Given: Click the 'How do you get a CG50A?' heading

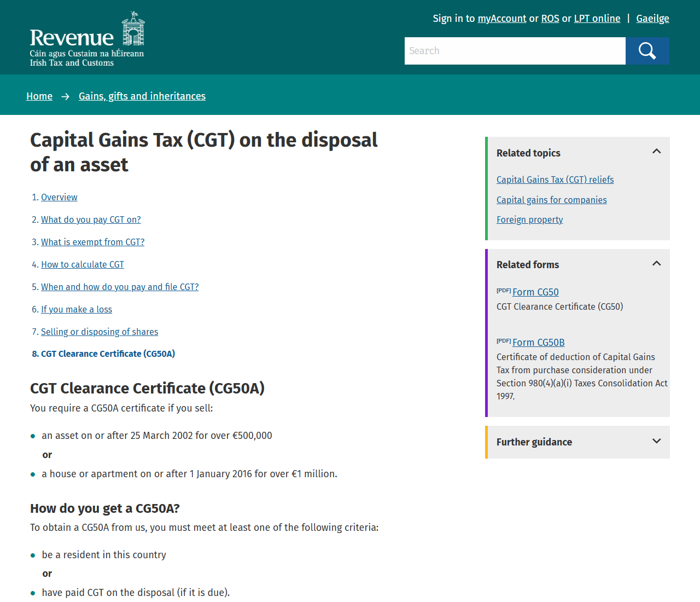Looking at the screenshot, I should 105,508.
